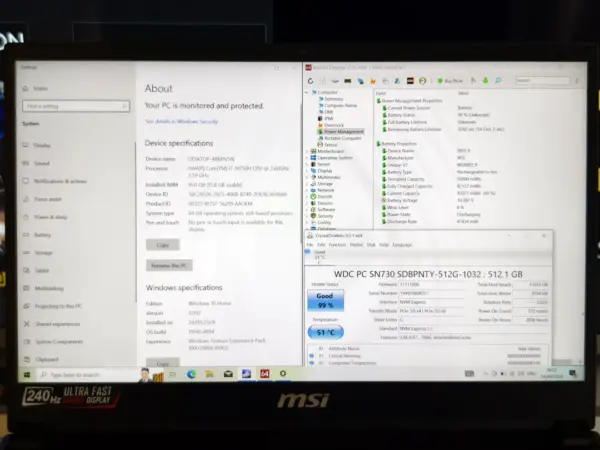Open the Edit menu in CrystalDiskInfo

321,245
